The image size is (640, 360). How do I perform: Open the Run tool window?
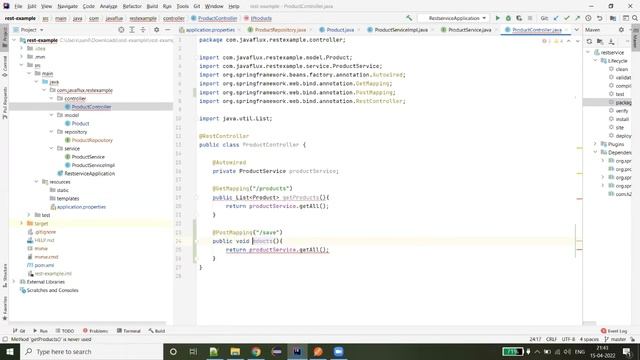pyautogui.click(x=40, y=331)
